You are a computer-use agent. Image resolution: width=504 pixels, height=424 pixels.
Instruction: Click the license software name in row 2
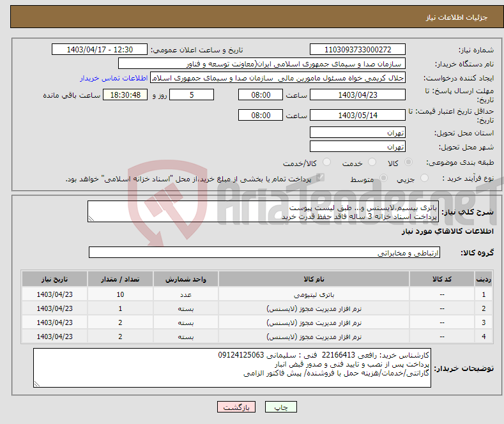pos(314,308)
